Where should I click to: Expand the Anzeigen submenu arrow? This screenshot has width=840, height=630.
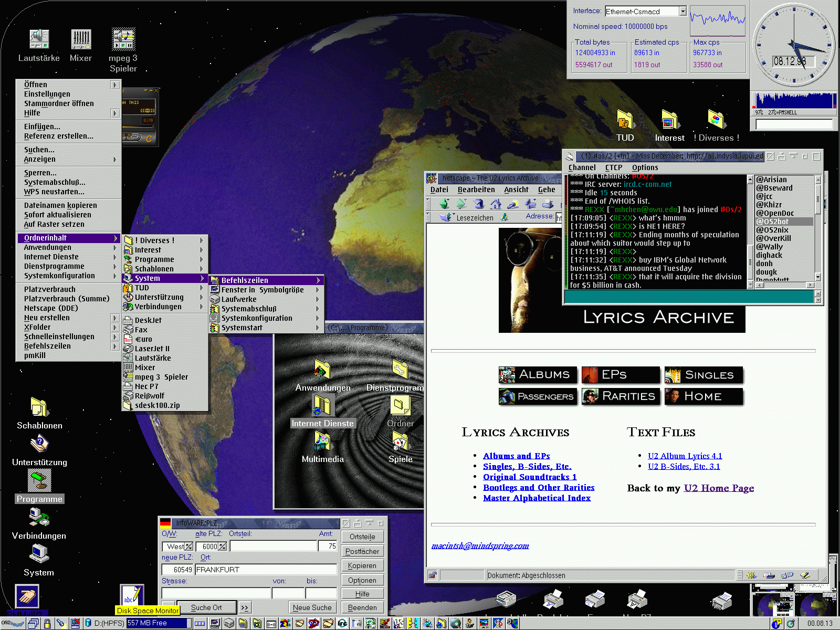pyautogui.click(x=115, y=160)
